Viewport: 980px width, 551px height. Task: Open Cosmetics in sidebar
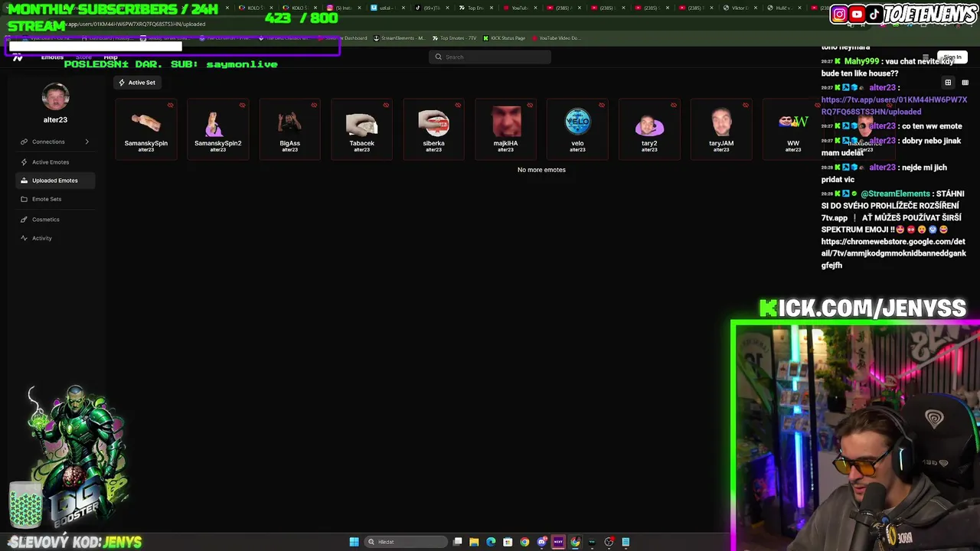click(55, 220)
